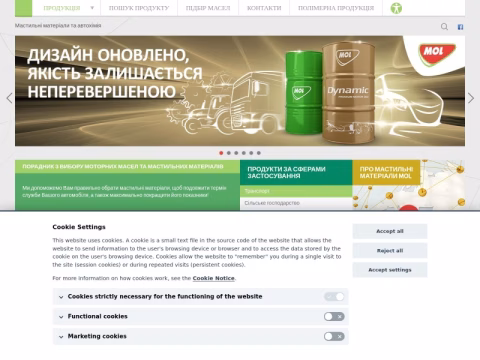Viewport: 480px width, 360px height.
Task: Open ПРО МАСТИЛЬНІ МАТЕРІАЛИ MOL tile
Action: click(386, 172)
